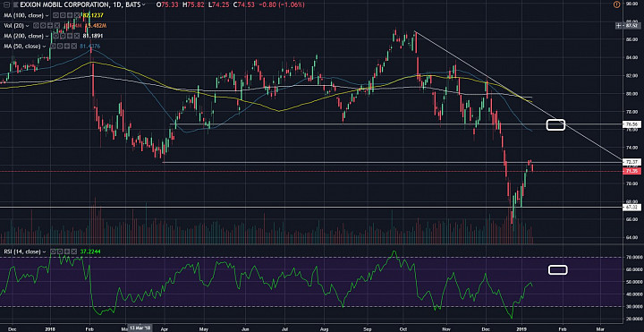Click the 30.0000 RSI scale label

click(x=633, y=307)
